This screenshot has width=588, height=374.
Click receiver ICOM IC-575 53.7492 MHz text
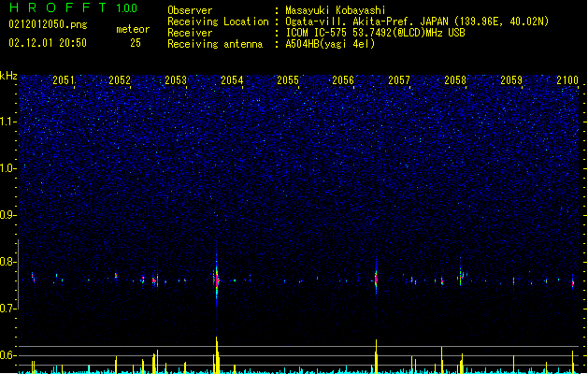click(x=375, y=33)
